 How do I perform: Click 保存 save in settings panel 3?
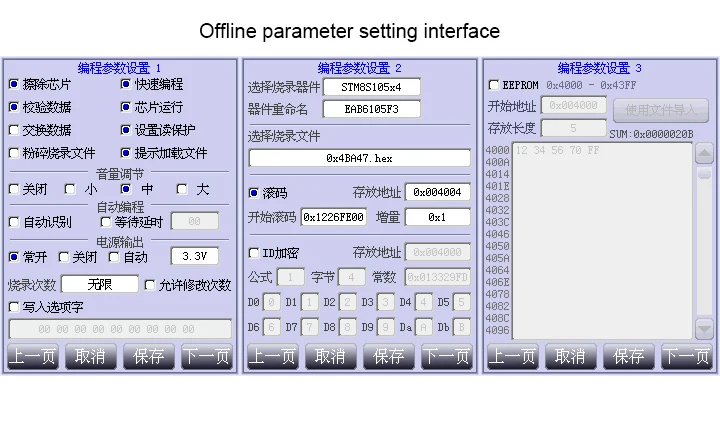point(629,356)
